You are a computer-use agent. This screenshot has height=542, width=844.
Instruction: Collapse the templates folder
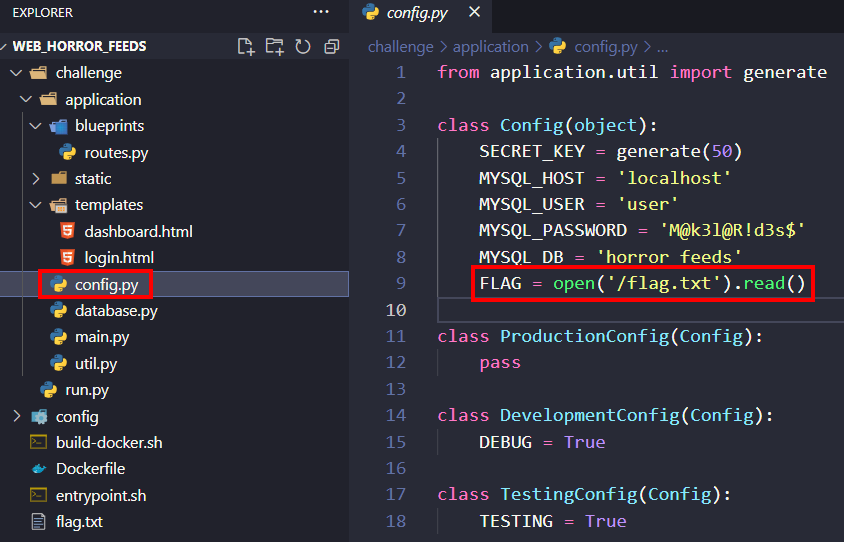108,205
